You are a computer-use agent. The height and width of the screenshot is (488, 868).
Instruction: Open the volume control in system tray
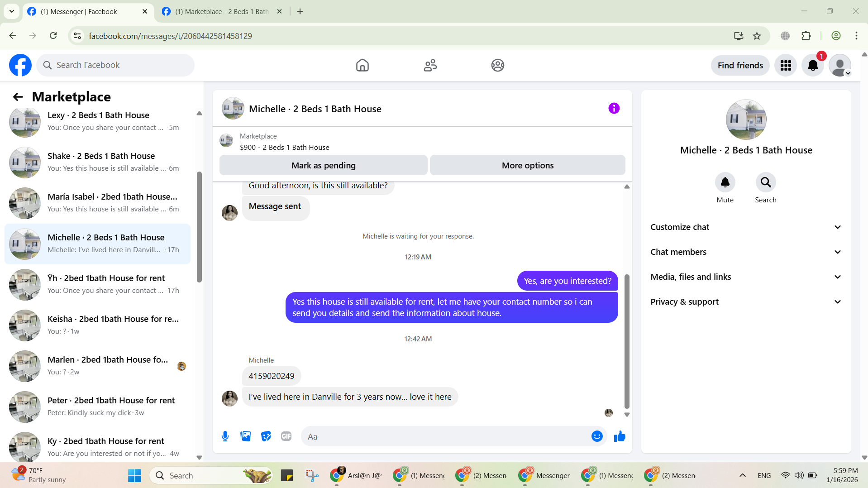(x=799, y=476)
